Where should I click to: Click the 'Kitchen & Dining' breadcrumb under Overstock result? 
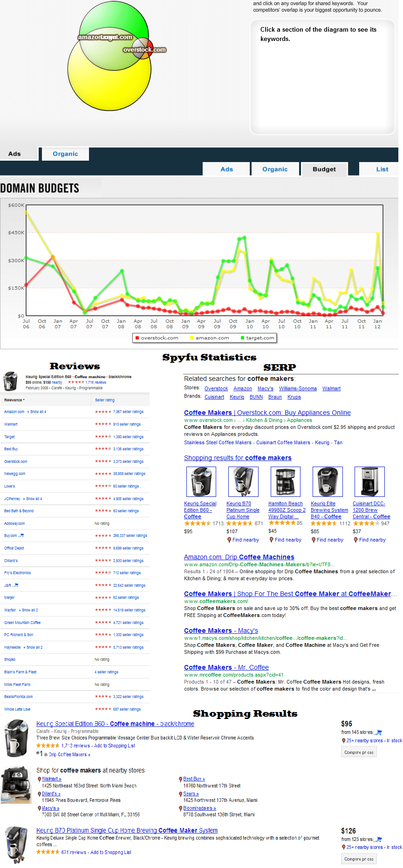click(264, 420)
